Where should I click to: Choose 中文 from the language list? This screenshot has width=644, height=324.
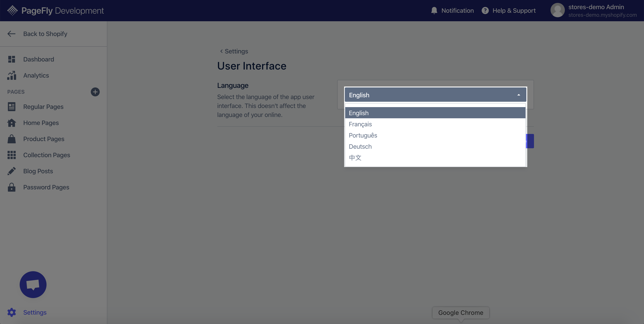pyautogui.click(x=435, y=158)
